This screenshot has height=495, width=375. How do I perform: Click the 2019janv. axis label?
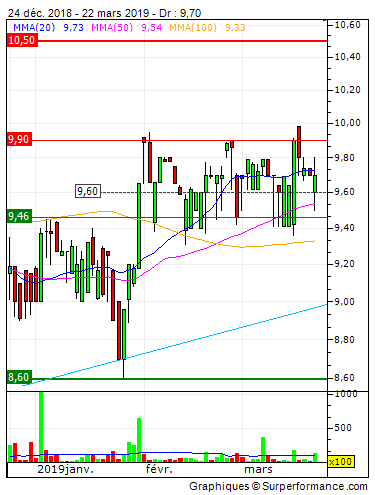point(65,469)
